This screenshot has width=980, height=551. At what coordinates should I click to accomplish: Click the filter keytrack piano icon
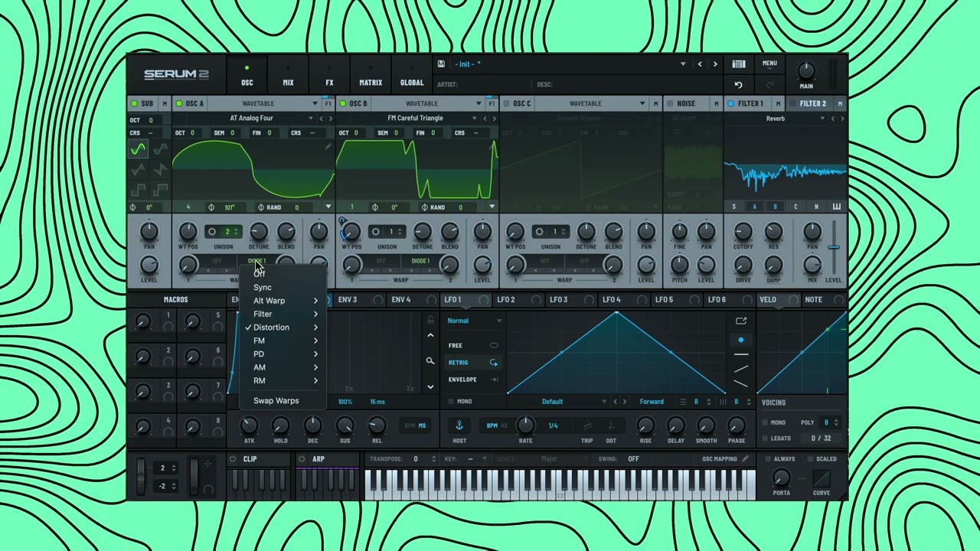coord(836,207)
